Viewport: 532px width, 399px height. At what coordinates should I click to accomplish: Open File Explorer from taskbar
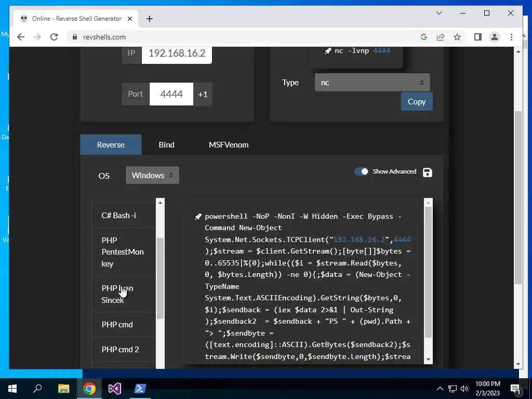point(63,389)
